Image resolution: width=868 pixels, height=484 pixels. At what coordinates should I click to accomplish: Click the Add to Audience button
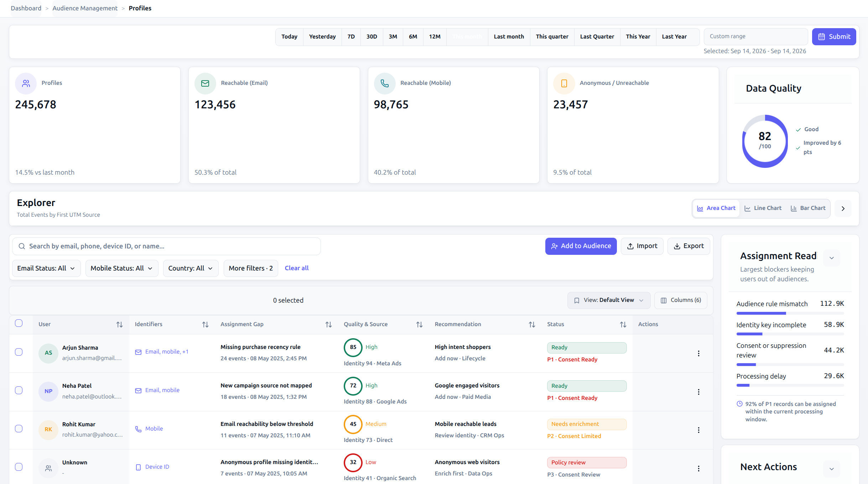click(581, 246)
